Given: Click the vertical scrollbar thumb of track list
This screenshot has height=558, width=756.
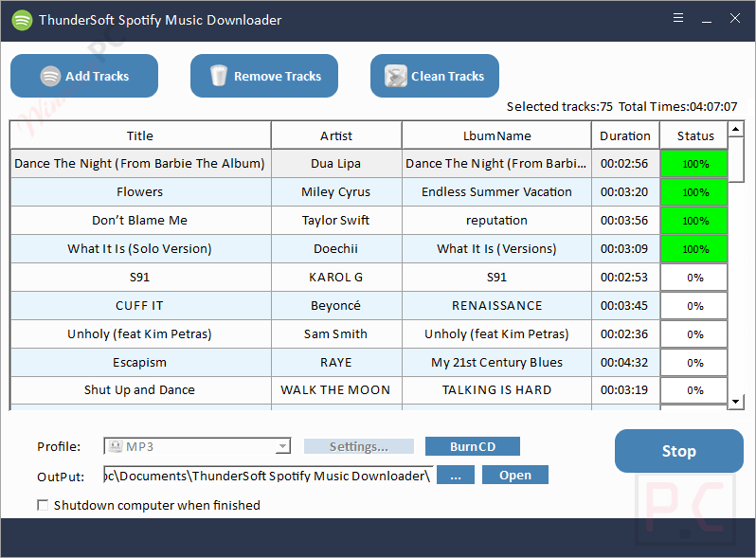Looking at the screenshot, I should pyautogui.click(x=736, y=160).
